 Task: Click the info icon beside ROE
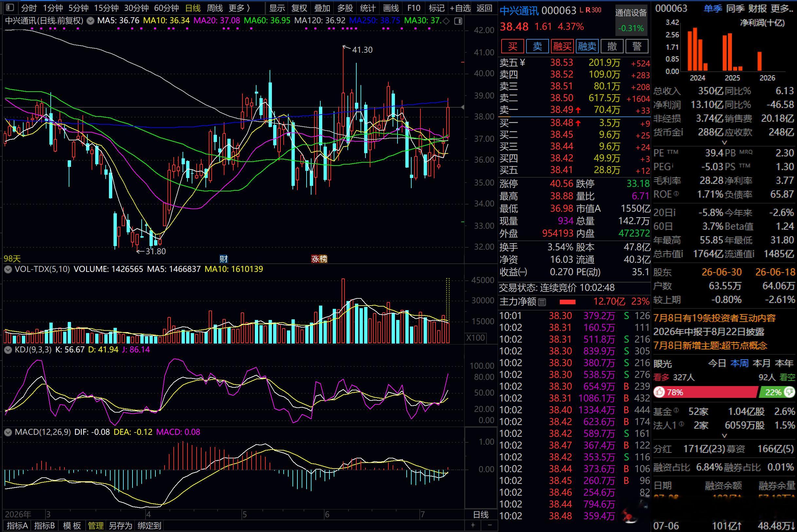click(676, 194)
